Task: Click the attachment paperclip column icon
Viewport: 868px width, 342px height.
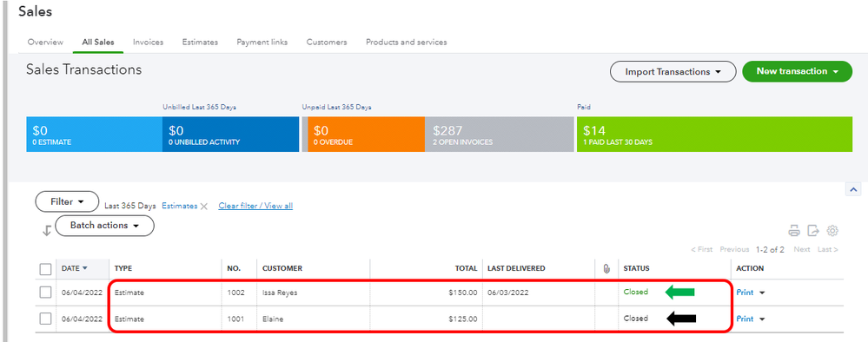Action: coord(606,268)
